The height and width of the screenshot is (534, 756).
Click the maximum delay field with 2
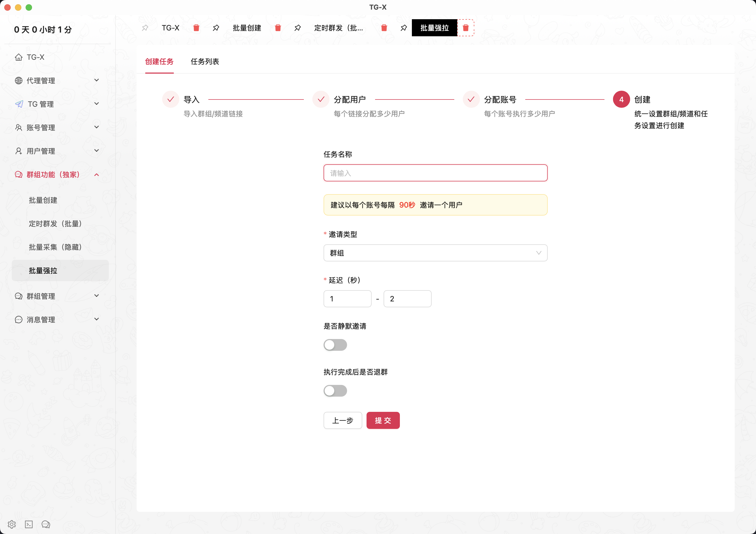407,298
